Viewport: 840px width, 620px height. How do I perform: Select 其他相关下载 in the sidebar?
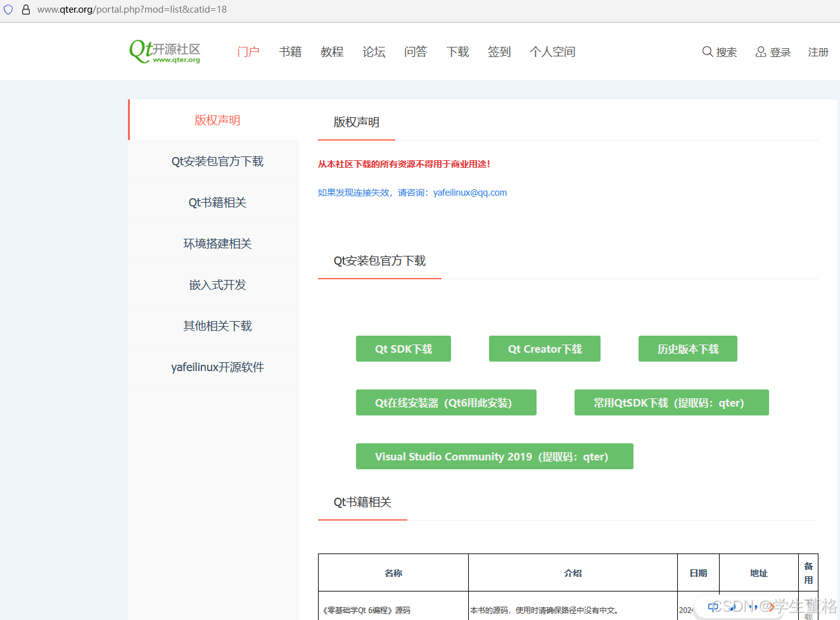click(213, 326)
